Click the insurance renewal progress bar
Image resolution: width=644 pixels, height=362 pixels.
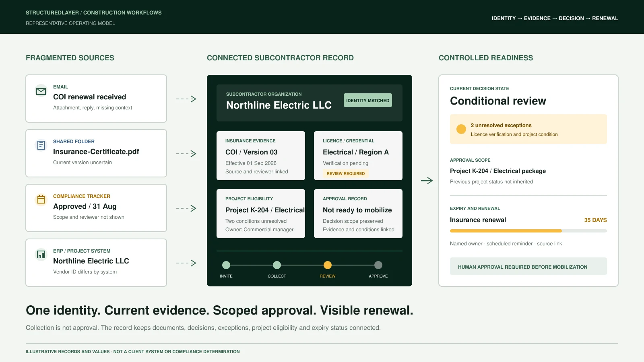tap(528, 231)
